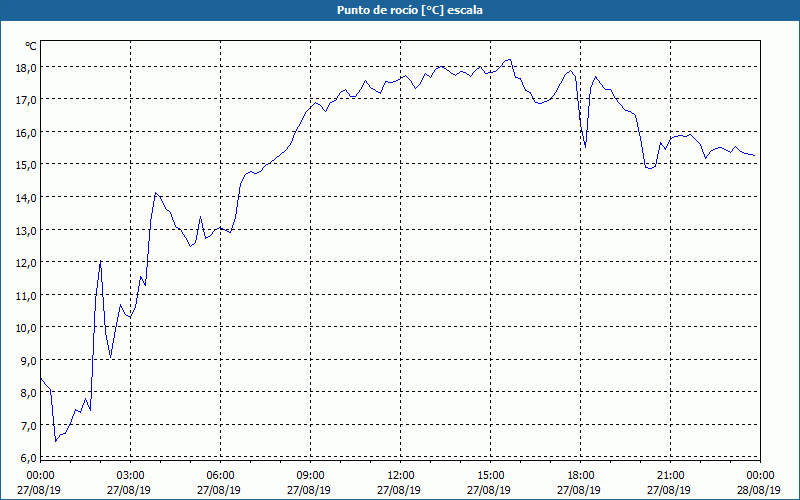800x500 pixels.
Task: Click the 16,0 value on the y-axis
Action: 26,133
